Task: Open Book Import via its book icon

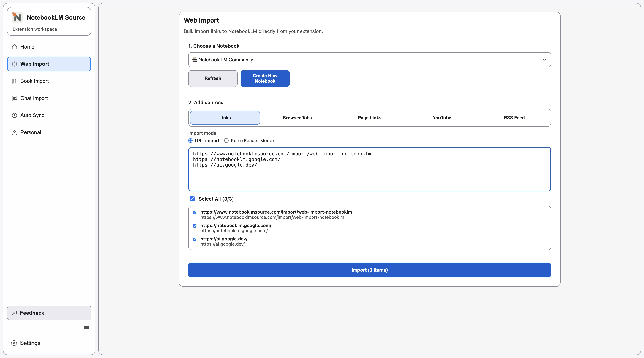Action: [15, 81]
